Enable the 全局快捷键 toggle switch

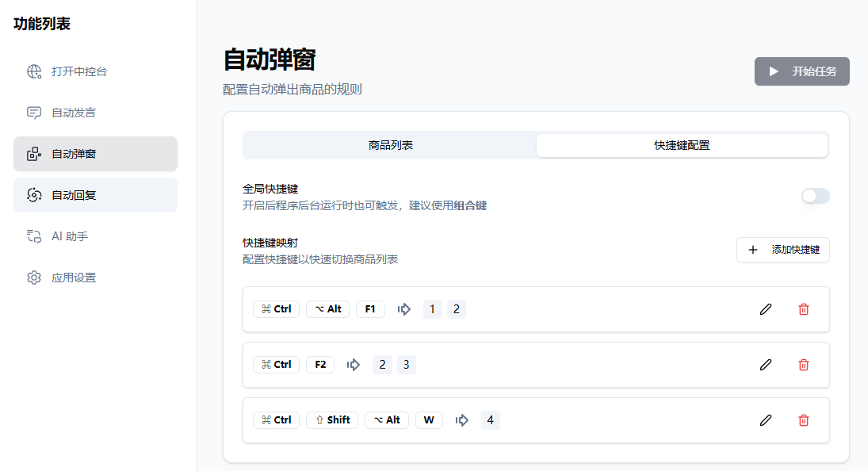tap(815, 196)
